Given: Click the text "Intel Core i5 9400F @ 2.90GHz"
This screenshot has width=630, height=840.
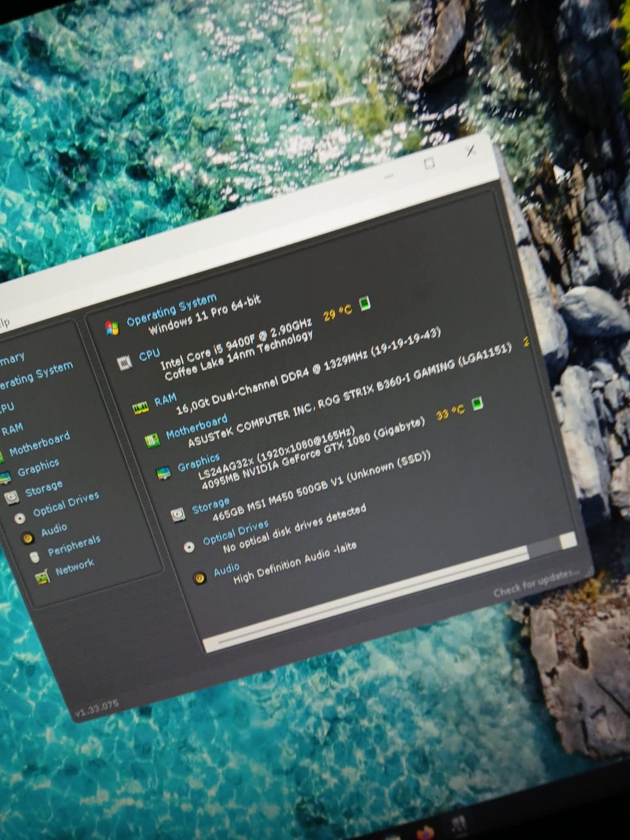Looking at the screenshot, I should click(236, 345).
